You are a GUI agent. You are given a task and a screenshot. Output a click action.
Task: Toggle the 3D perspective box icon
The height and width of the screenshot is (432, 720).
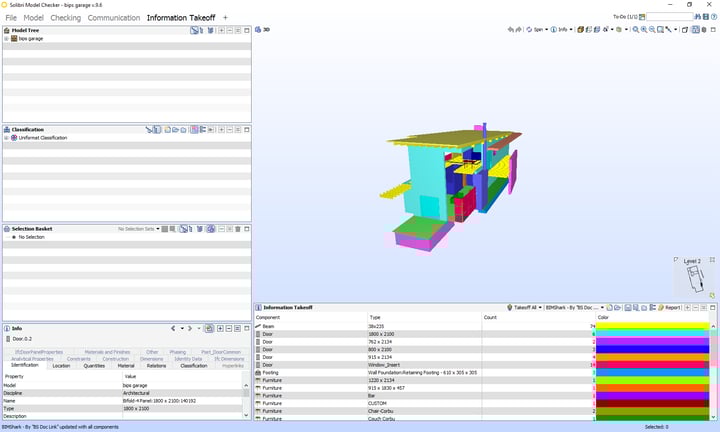(684, 29)
